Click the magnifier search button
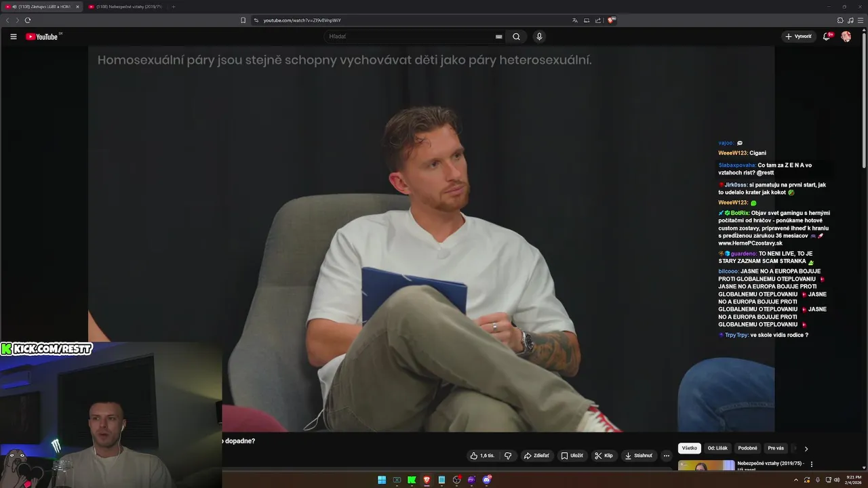The height and width of the screenshot is (488, 868). tap(516, 37)
